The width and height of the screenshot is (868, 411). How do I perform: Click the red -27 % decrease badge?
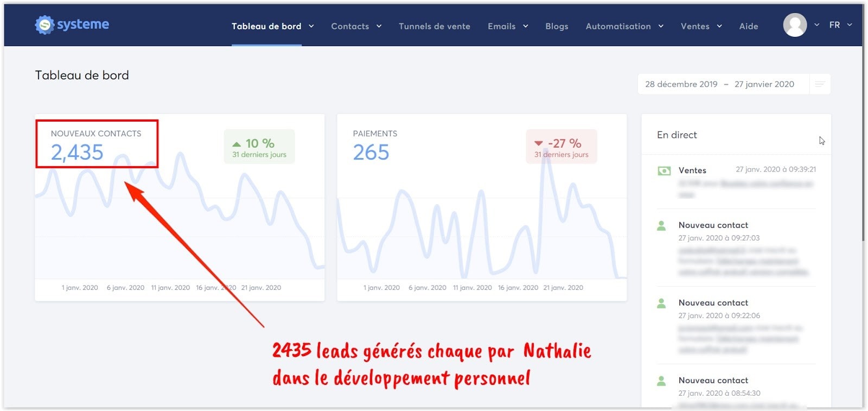[561, 147]
